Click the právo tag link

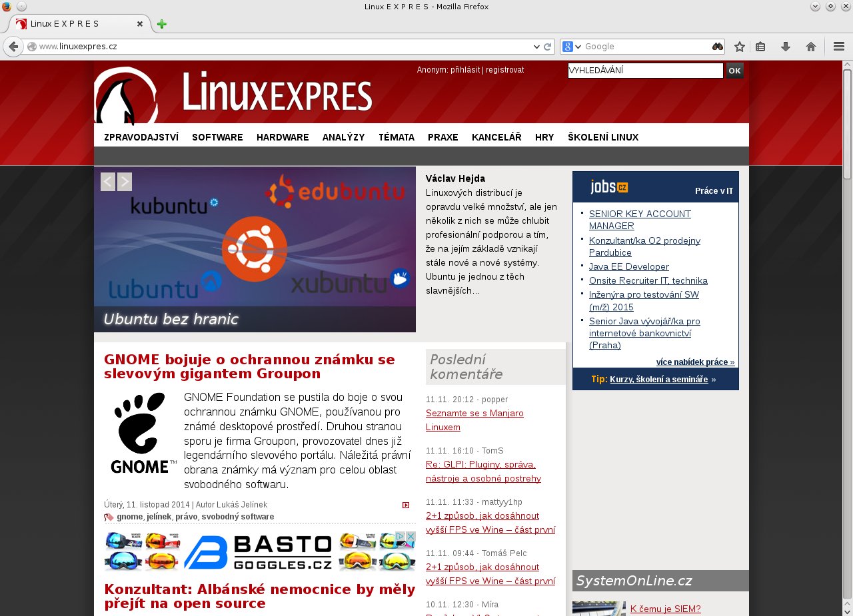tap(186, 517)
